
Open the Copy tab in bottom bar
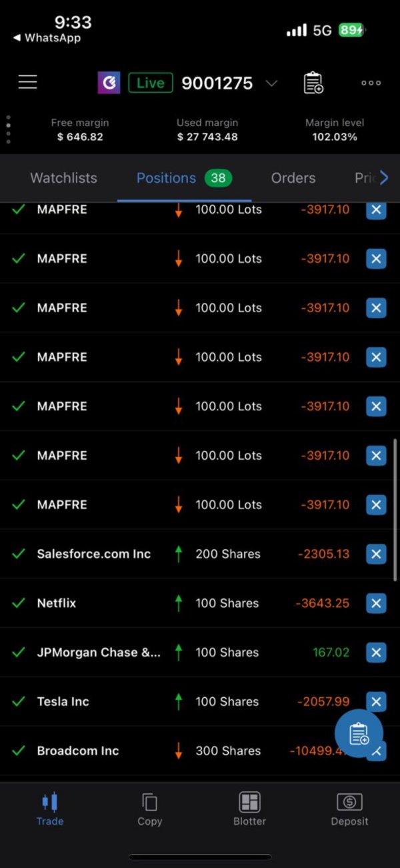coord(149,809)
